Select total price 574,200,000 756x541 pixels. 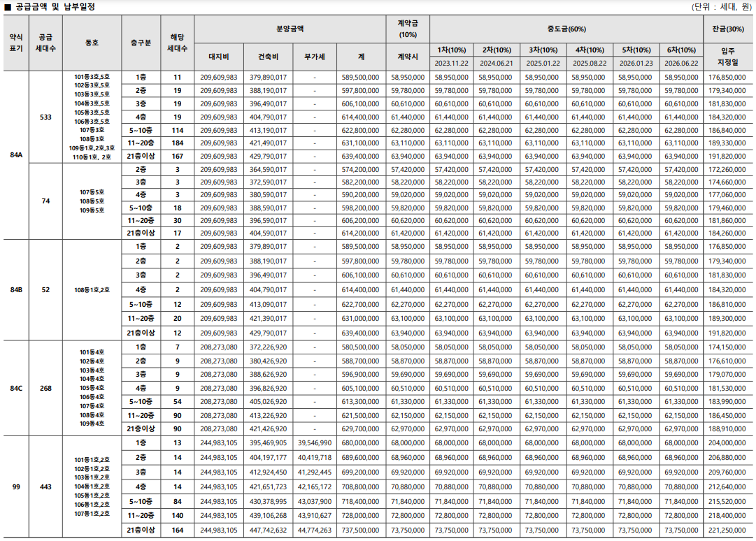(361, 170)
